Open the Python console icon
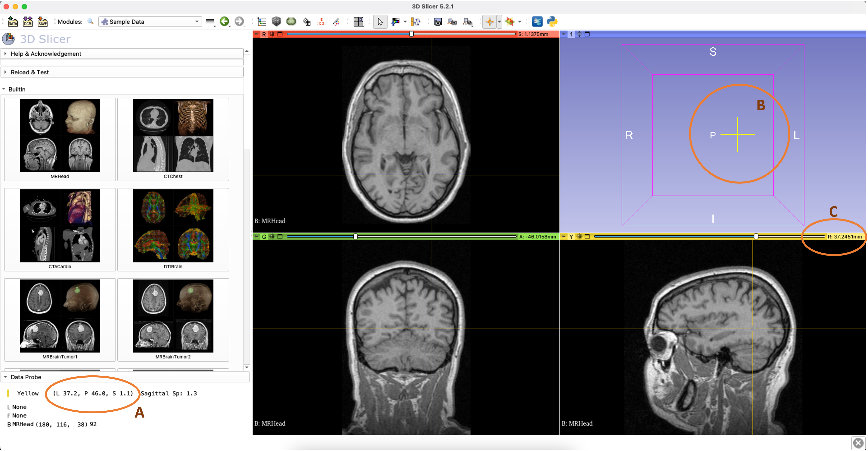This screenshot has height=451, width=868. click(552, 22)
